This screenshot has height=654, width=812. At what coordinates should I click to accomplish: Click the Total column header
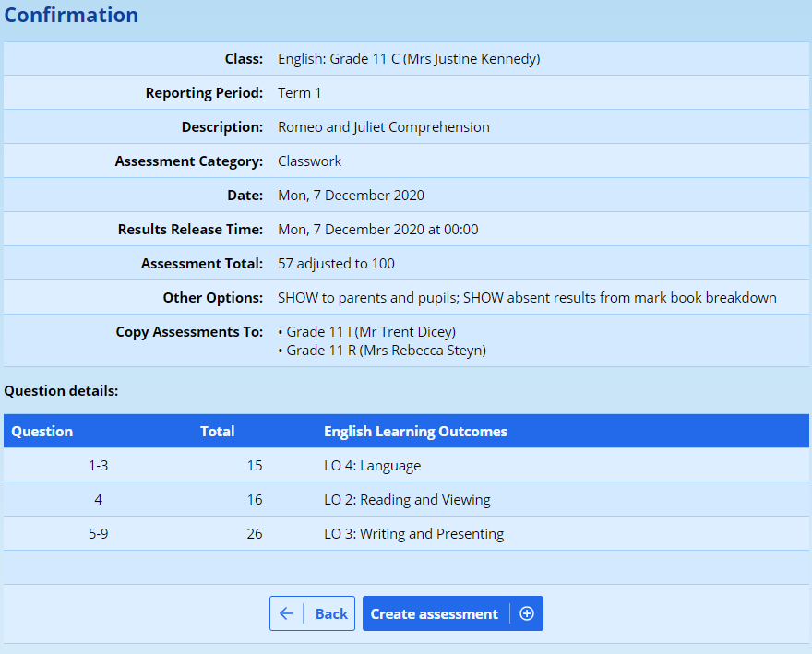217,431
